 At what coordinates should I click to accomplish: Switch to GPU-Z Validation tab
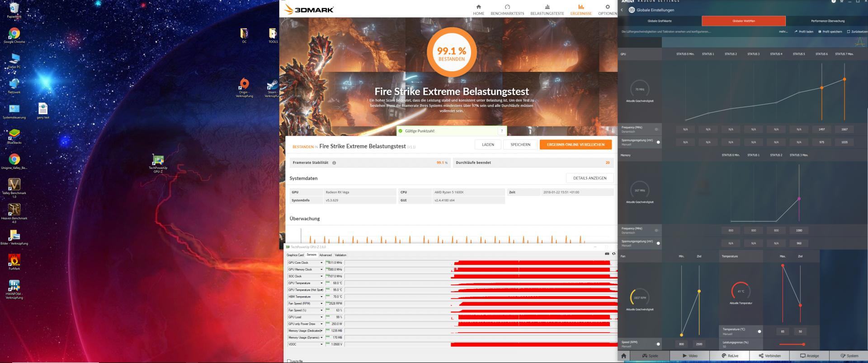(340, 255)
